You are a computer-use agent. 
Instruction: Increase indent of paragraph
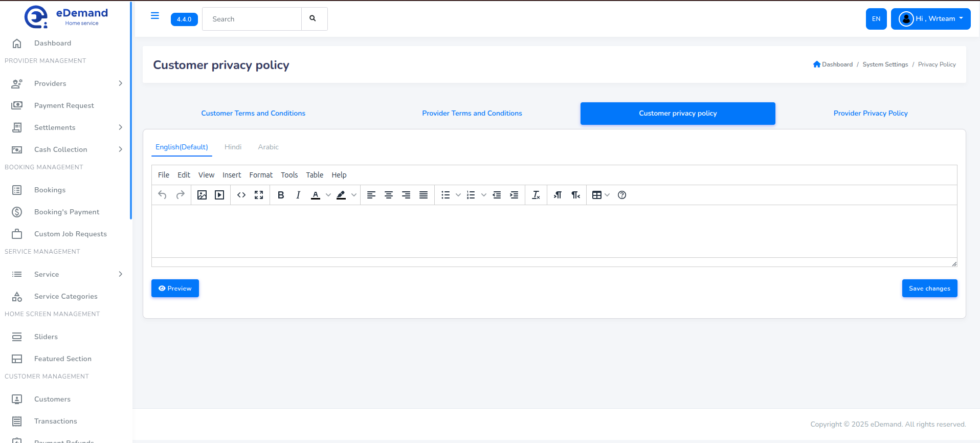(514, 195)
